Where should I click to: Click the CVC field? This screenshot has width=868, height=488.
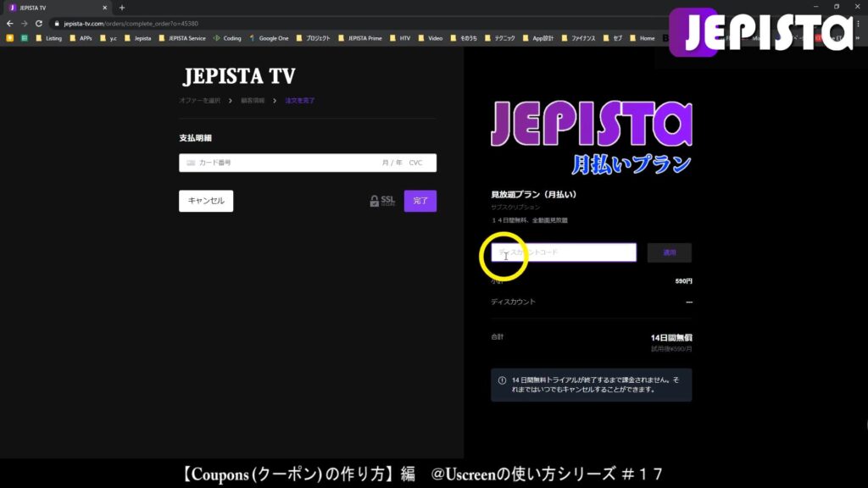pyautogui.click(x=415, y=163)
